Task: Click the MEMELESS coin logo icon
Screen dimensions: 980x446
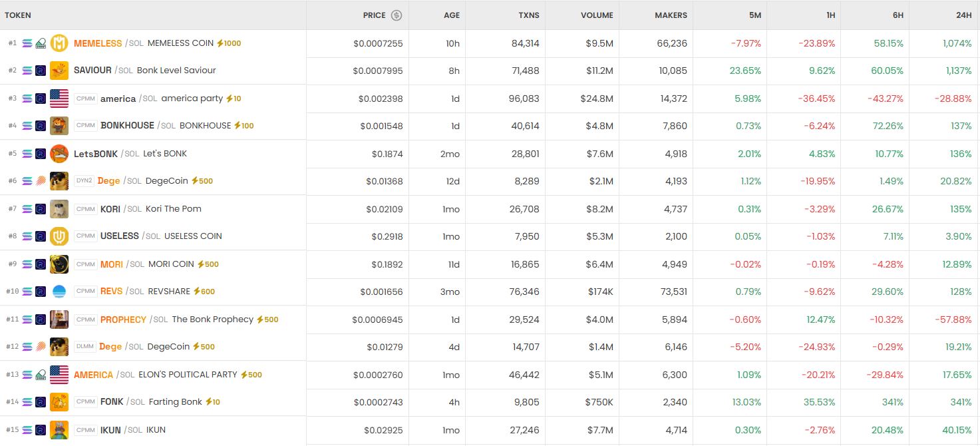Action: [59, 43]
